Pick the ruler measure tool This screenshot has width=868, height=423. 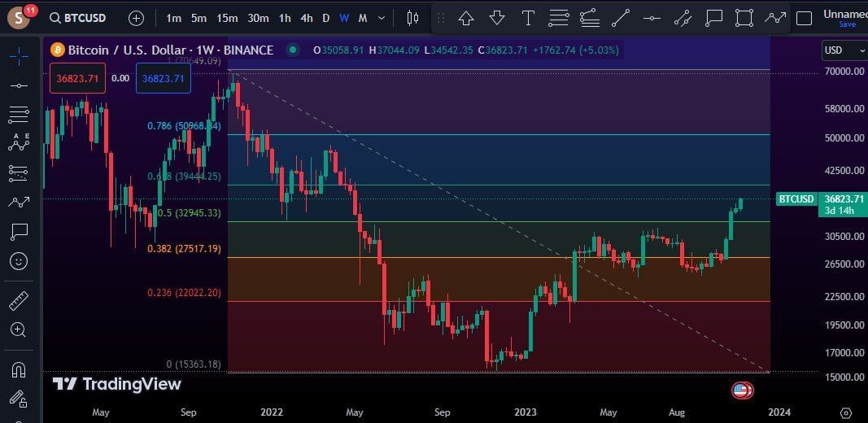tap(19, 301)
